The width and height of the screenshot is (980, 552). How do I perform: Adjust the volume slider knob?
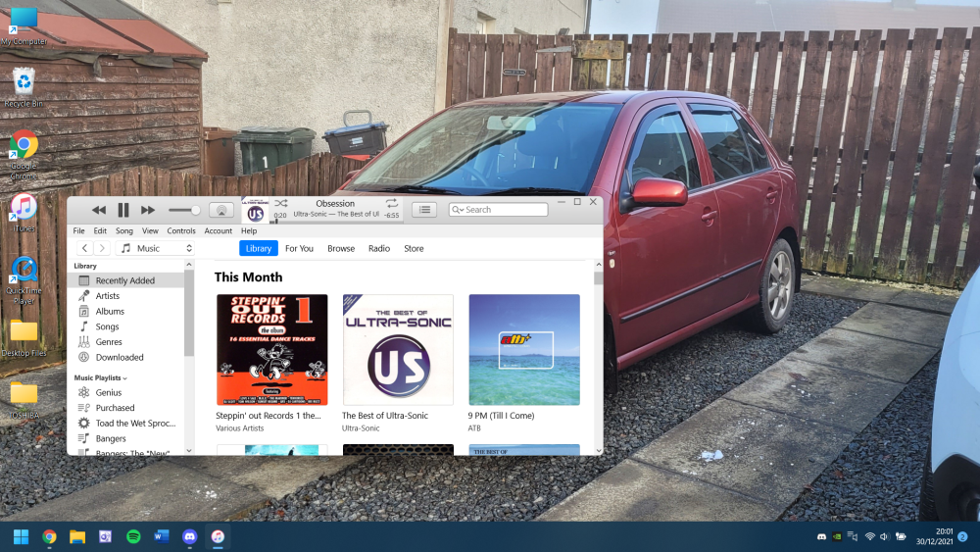tap(196, 210)
